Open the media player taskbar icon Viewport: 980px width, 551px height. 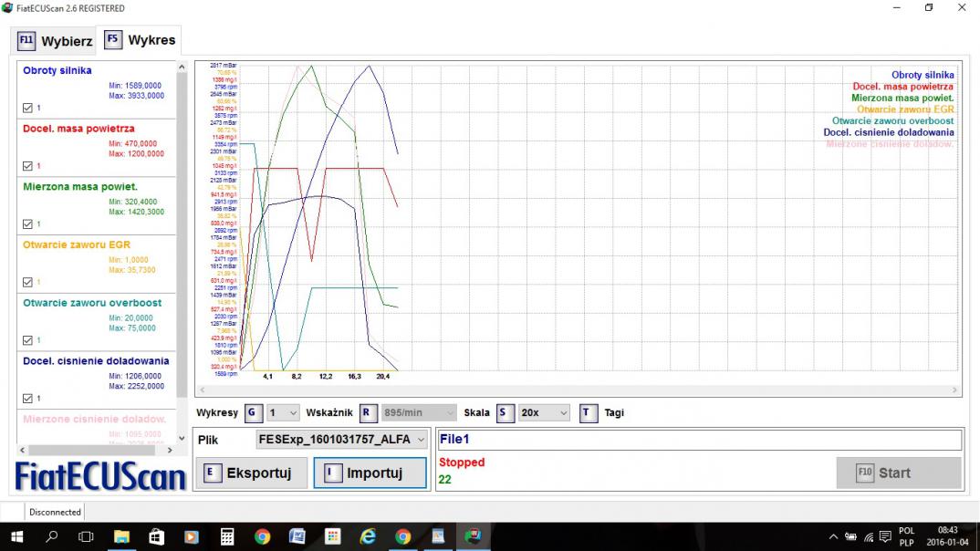point(192,536)
